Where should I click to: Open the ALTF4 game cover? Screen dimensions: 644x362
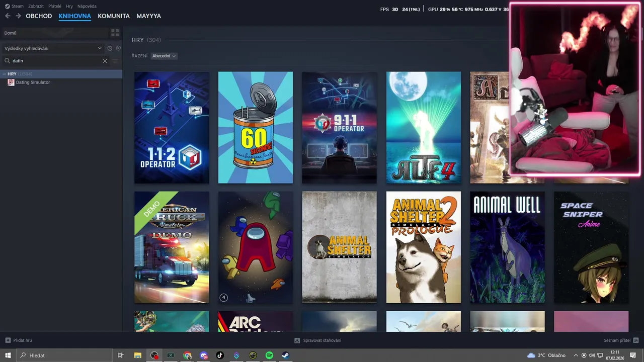(x=424, y=128)
